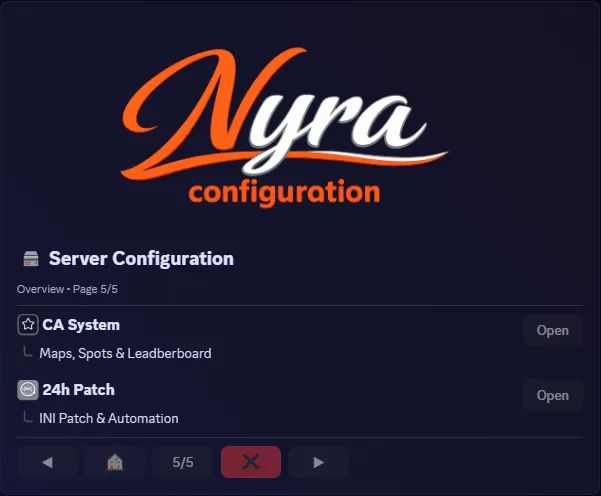The image size is (601, 496).
Task: Open the CA System settings
Action: click(552, 330)
